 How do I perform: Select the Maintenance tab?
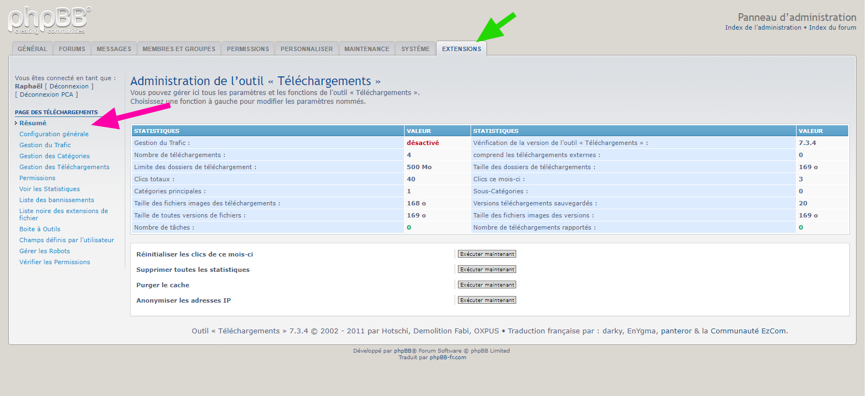(x=367, y=49)
